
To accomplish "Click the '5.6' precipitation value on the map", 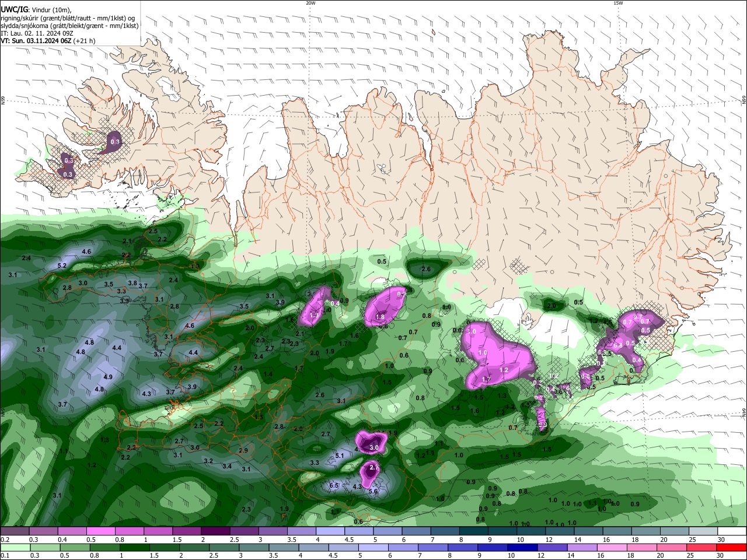I will point(373,491).
